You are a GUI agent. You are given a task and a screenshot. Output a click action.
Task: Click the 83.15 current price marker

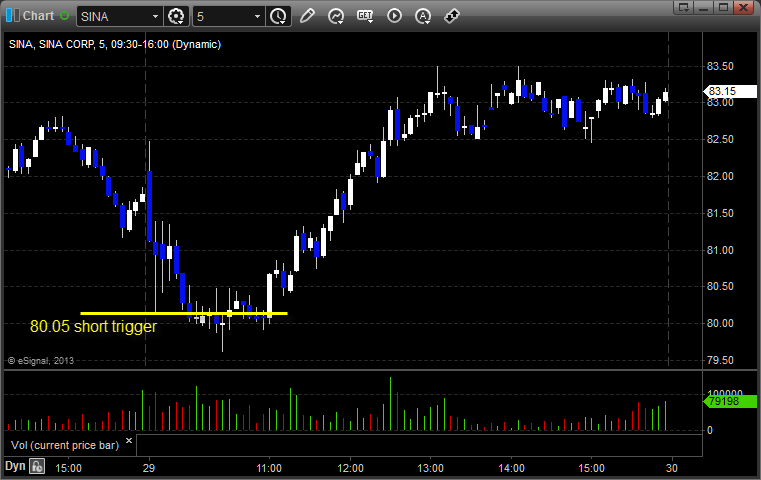tap(730, 91)
